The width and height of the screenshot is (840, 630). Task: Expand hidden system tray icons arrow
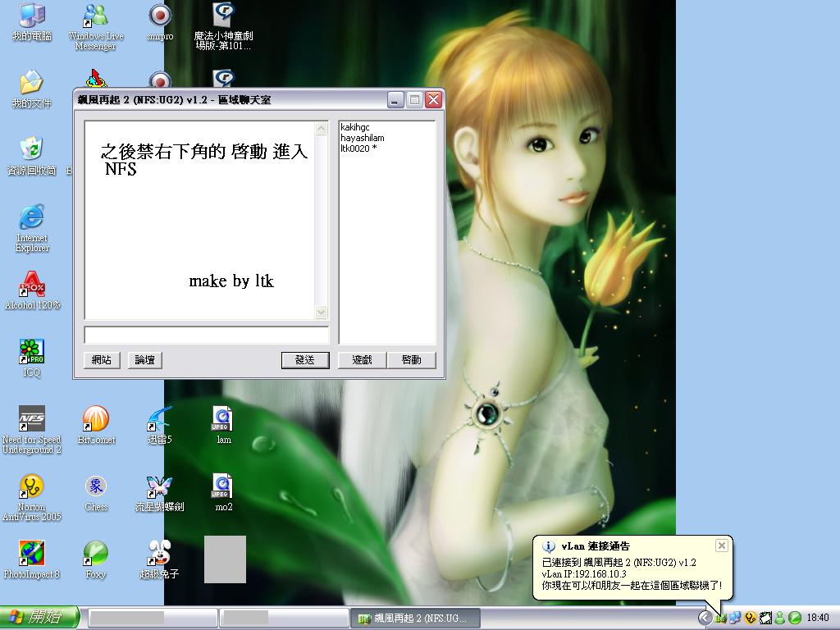[x=705, y=618]
